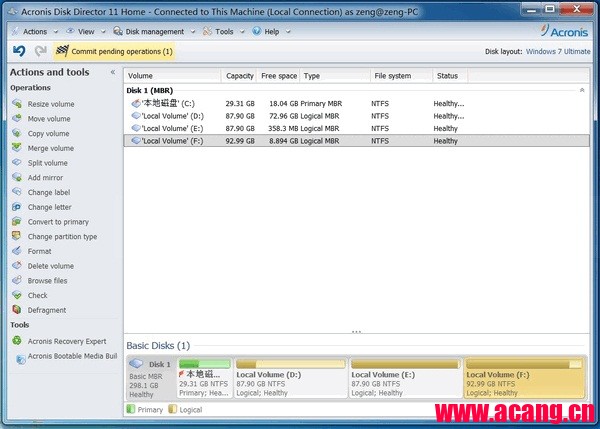Click the Browse files icon
600x429 pixels.
pyautogui.click(x=17, y=281)
